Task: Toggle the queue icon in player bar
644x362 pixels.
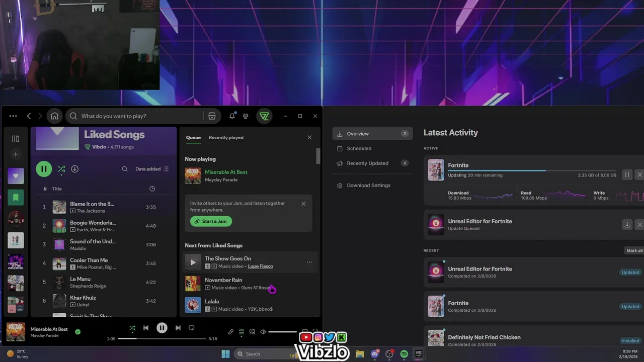Action: pos(242,332)
